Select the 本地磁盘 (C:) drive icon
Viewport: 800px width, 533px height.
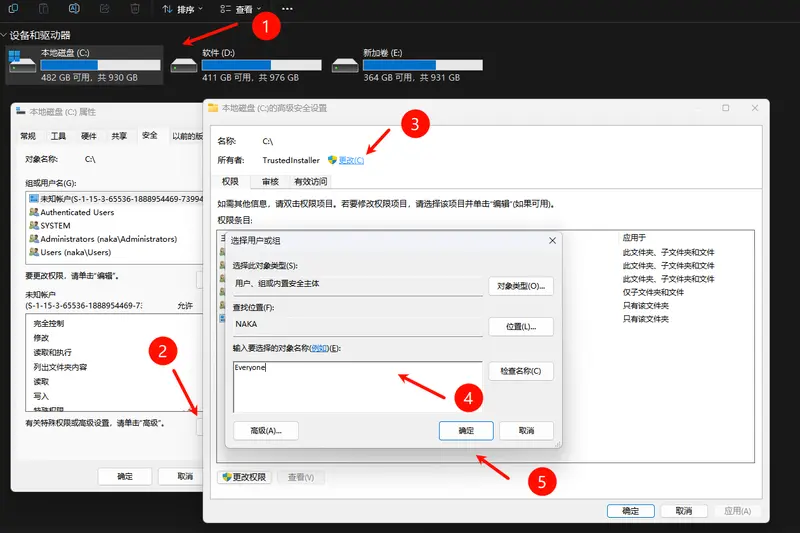click(x=22, y=62)
